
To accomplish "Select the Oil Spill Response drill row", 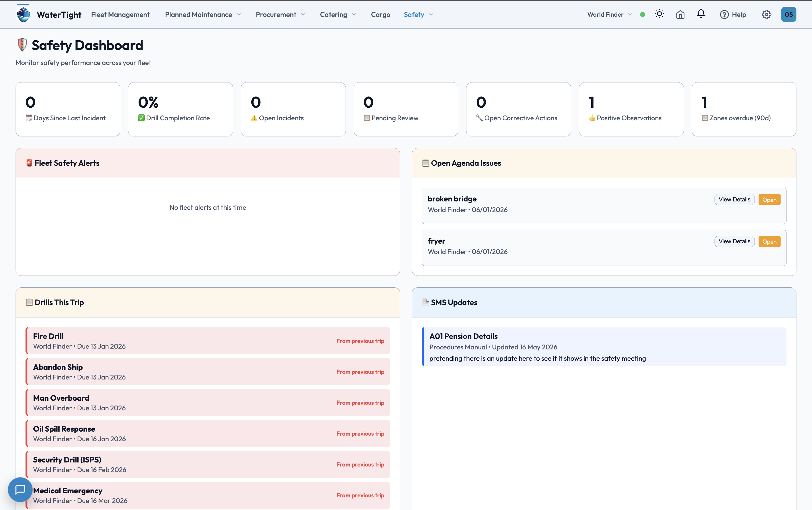I will (208, 433).
